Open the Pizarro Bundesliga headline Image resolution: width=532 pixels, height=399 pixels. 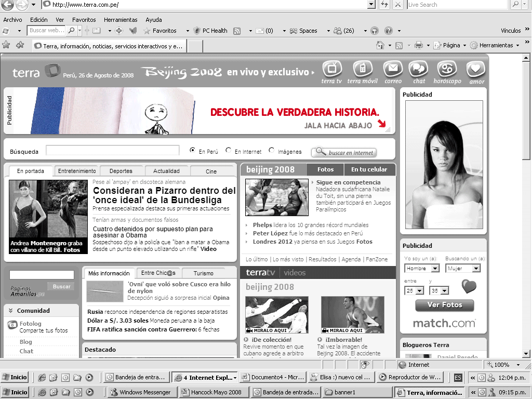(x=164, y=195)
